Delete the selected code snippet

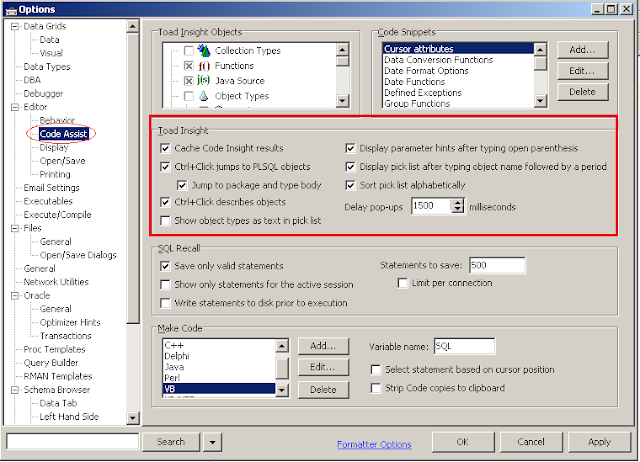(x=582, y=92)
